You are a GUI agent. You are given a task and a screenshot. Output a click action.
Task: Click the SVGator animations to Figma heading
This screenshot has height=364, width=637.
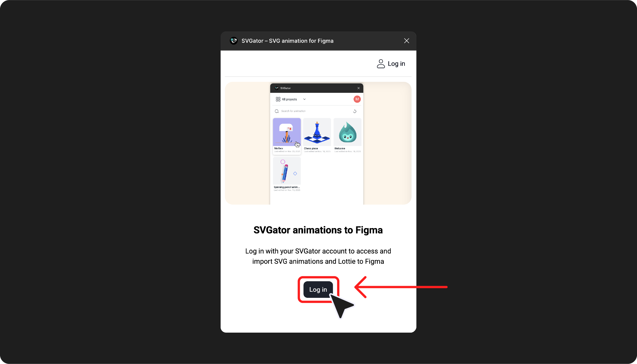318,230
